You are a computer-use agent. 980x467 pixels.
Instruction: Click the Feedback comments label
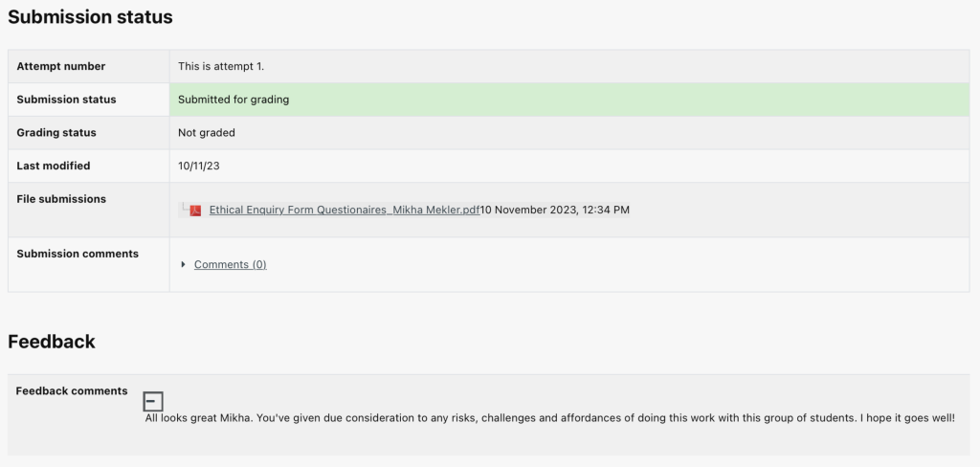coord(72,390)
